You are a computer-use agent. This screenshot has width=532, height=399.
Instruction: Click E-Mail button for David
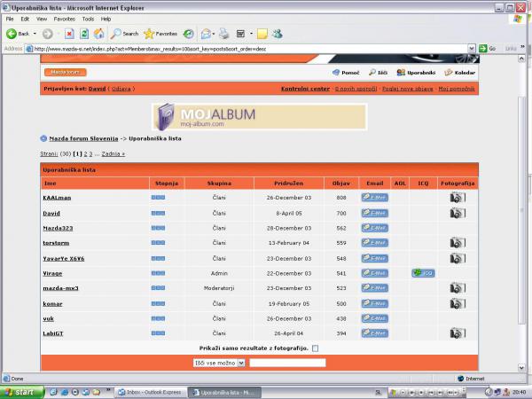click(x=374, y=213)
